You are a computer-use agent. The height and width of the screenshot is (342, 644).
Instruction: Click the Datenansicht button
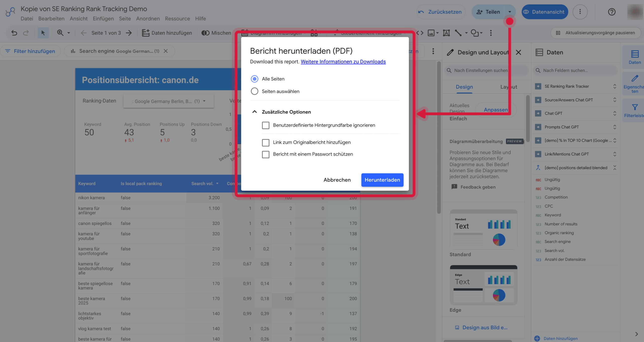pyautogui.click(x=545, y=12)
